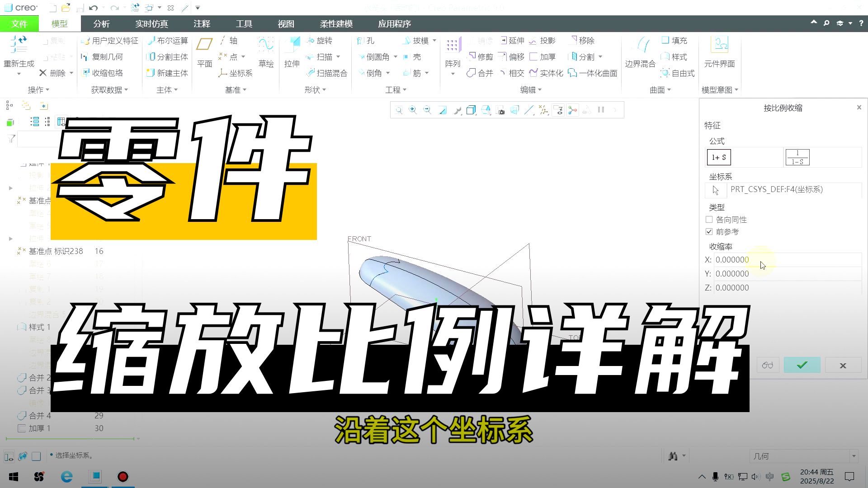Open the 拔模 dropdown menu
Screen dimensions: 868x488
[434, 40]
